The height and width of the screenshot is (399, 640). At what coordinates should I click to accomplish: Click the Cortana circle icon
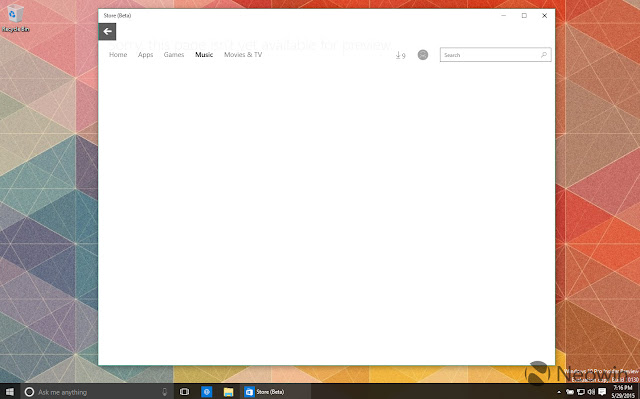click(x=29, y=392)
